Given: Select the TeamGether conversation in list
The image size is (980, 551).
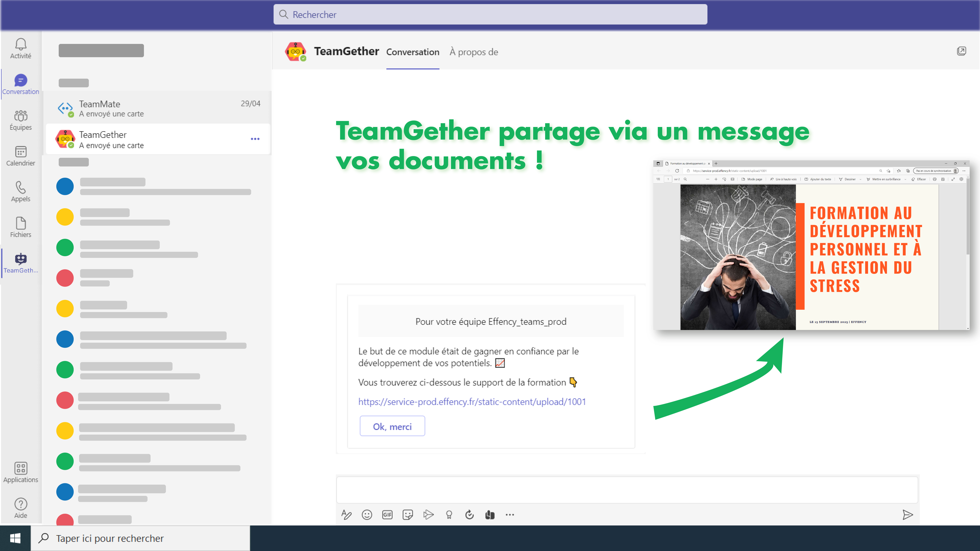Looking at the screenshot, I should tap(158, 139).
